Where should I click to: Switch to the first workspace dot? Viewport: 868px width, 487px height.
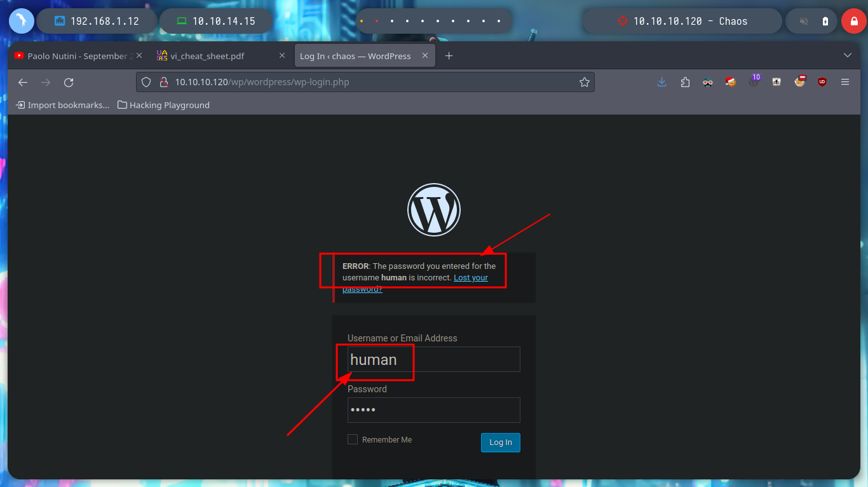[x=362, y=21]
